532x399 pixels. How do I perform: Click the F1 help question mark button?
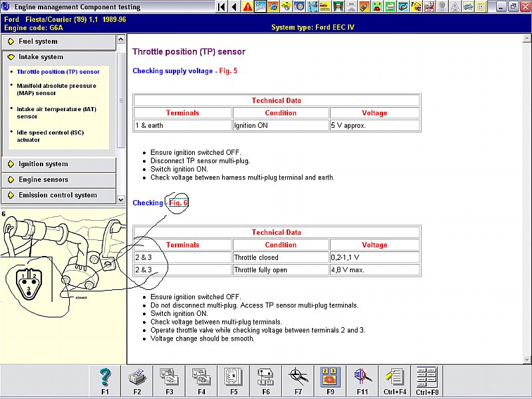pyautogui.click(x=105, y=381)
